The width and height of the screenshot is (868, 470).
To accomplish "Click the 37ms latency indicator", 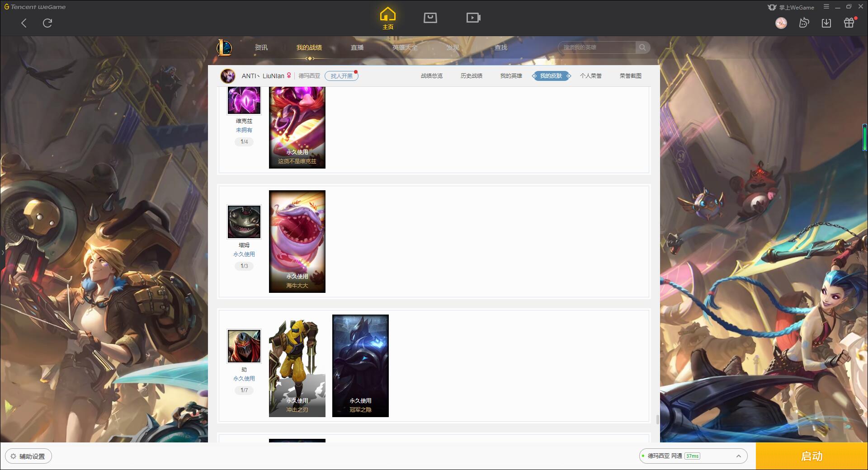I will coord(692,456).
